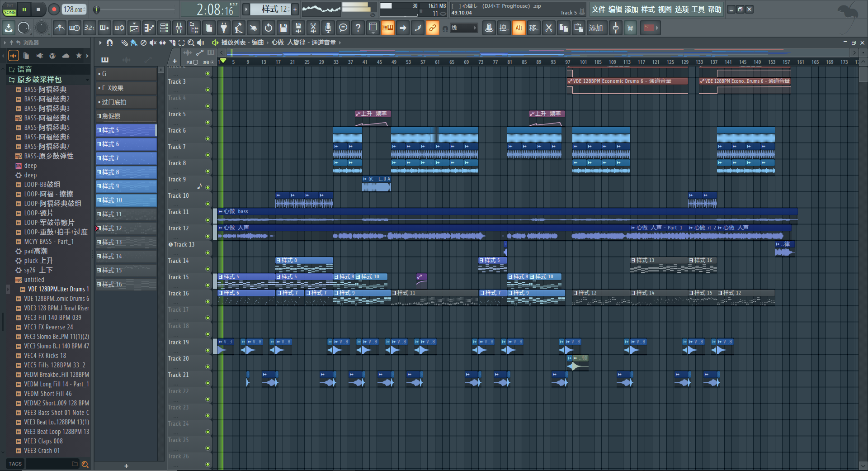Select the magnifier zoom tool in playlist
The image size is (868, 471).
[x=191, y=43]
